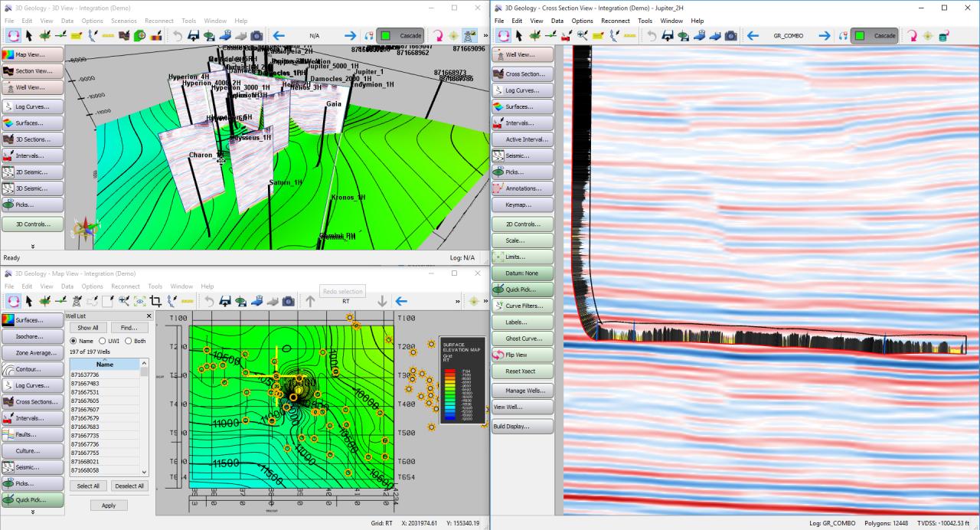Open the Data menu in Cross Section View
This screenshot has height=530, width=980.
557,21
